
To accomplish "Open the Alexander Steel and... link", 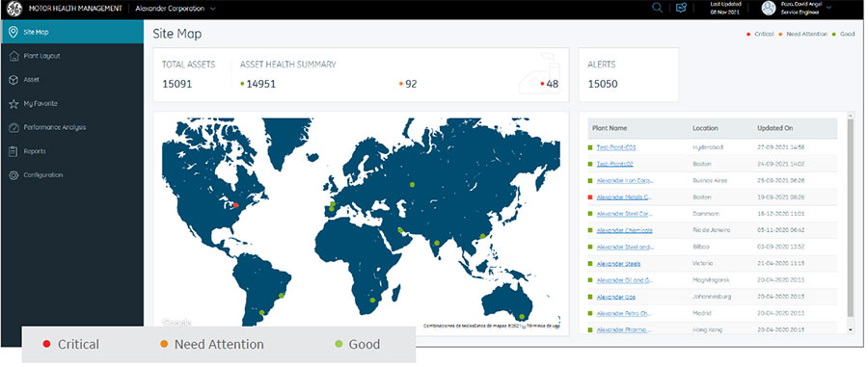I will [x=626, y=247].
